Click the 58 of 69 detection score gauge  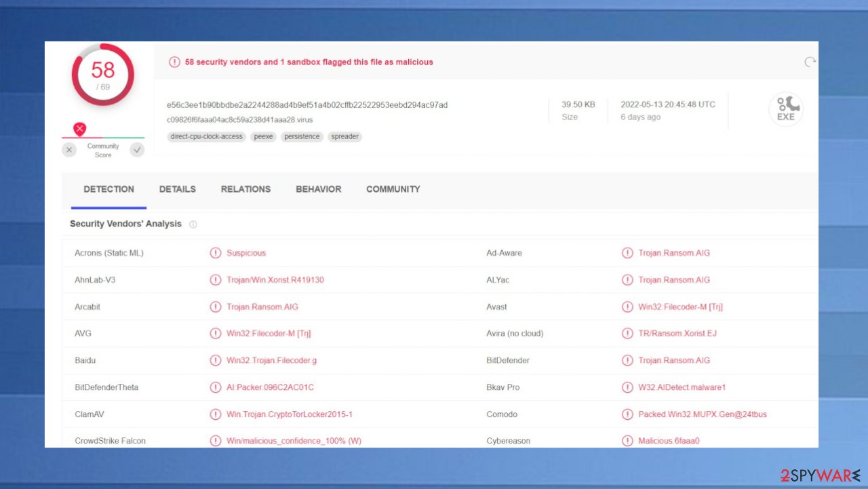(x=103, y=75)
